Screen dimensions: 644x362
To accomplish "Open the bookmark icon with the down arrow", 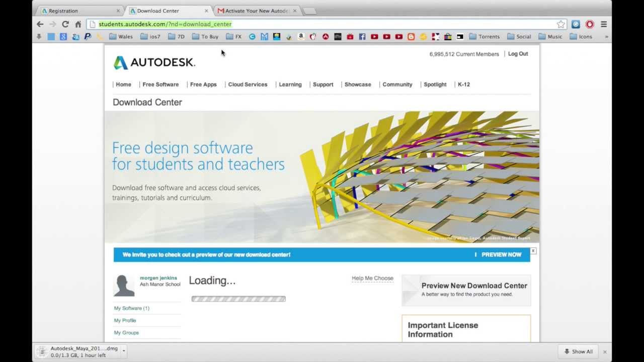I will (39, 37).
